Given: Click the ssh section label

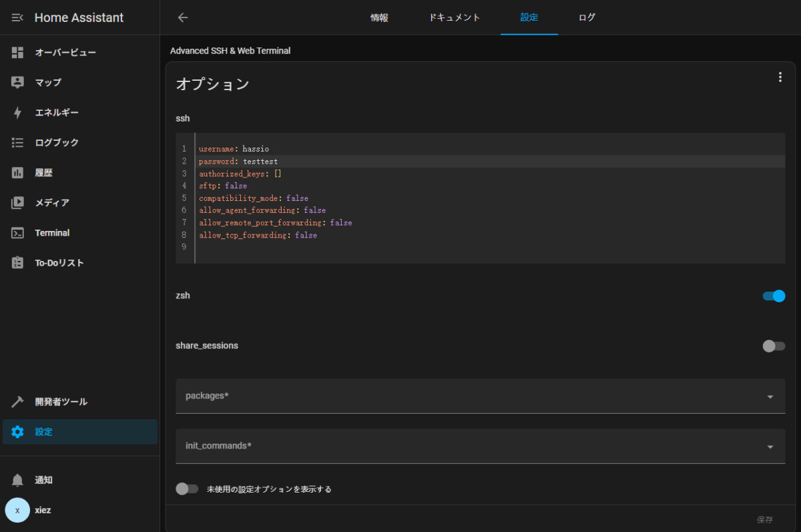Looking at the screenshot, I should pyautogui.click(x=183, y=118).
